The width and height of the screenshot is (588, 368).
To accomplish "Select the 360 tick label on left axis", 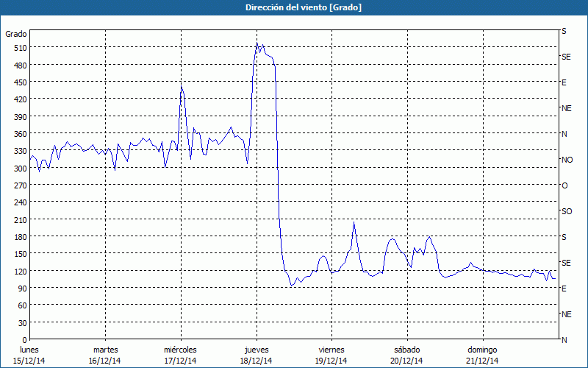I will click(x=20, y=134).
